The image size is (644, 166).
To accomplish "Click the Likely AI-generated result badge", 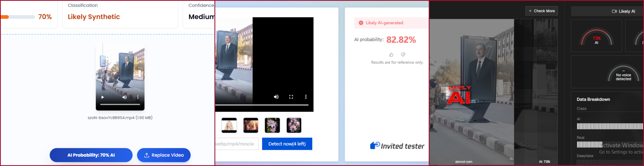I will (391, 23).
